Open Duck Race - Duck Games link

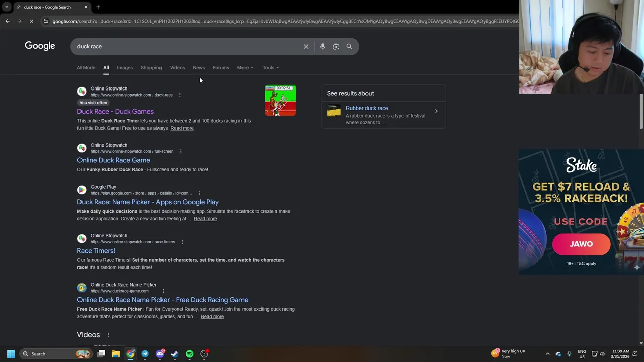pyautogui.click(x=115, y=112)
